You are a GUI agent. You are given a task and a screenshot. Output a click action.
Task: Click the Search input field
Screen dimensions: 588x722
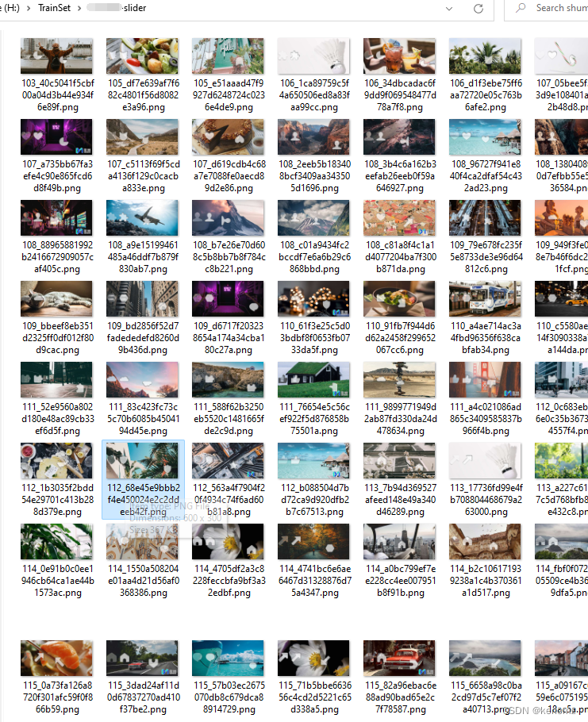[x=546, y=9]
